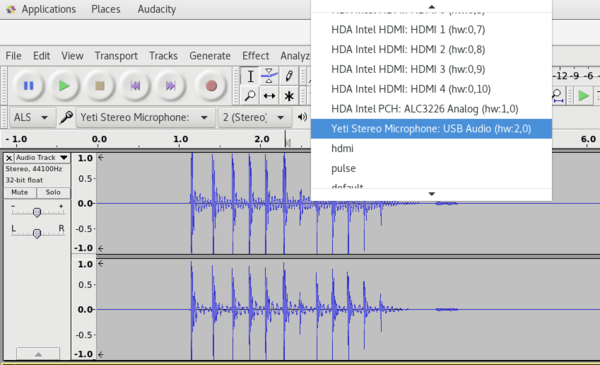Solo the audio track
This screenshot has height=365, width=600.
click(53, 192)
